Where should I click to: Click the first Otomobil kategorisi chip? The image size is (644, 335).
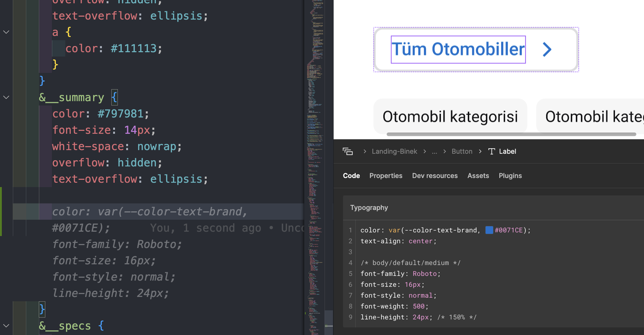pos(450,116)
